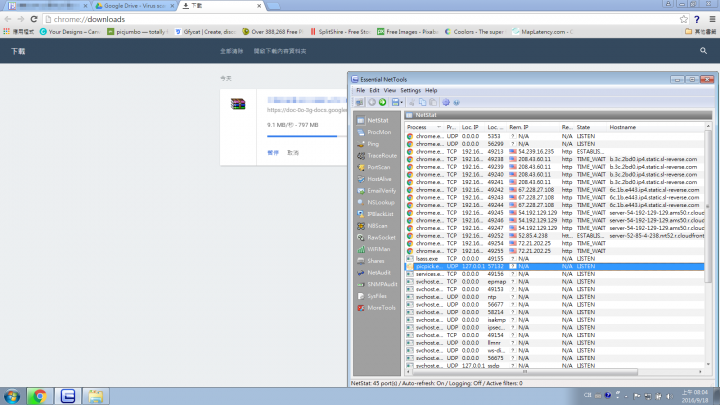The image size is (720, 405).
Task: Click the WinRAR archive file thumbnail
Action: pyautogui.click(x=238, y=104)
